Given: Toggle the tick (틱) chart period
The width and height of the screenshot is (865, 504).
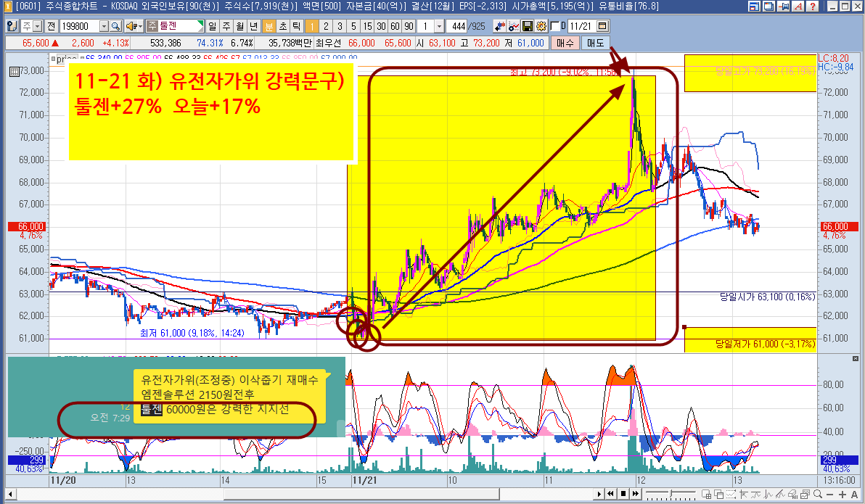Looking at the screenshot, I should point(296,26).
